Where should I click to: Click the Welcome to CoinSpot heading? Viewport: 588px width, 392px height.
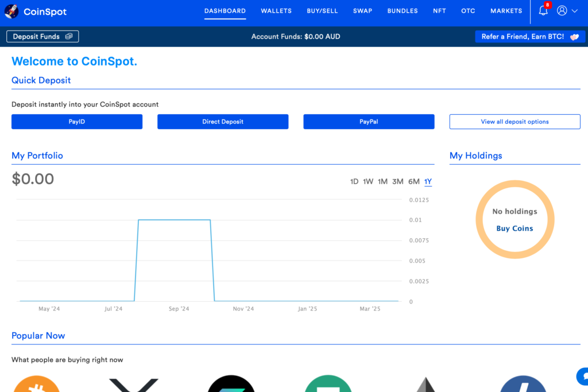74,61
